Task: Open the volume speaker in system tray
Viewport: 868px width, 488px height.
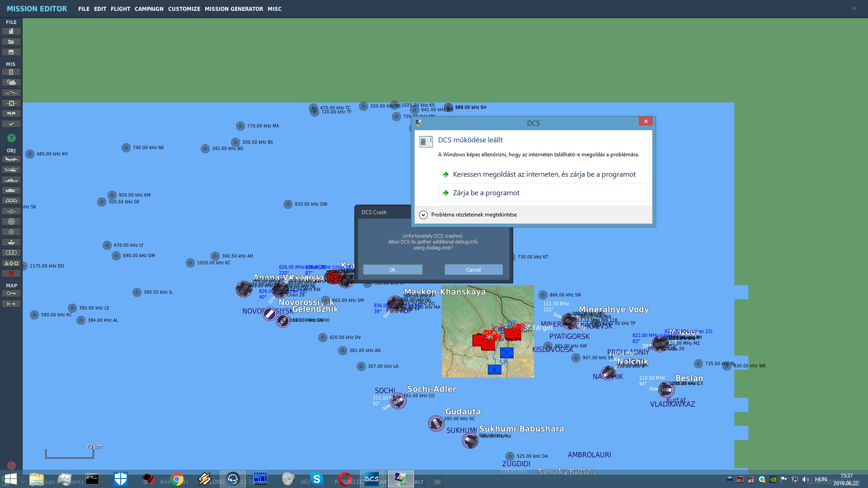Action: click(805, 479)
